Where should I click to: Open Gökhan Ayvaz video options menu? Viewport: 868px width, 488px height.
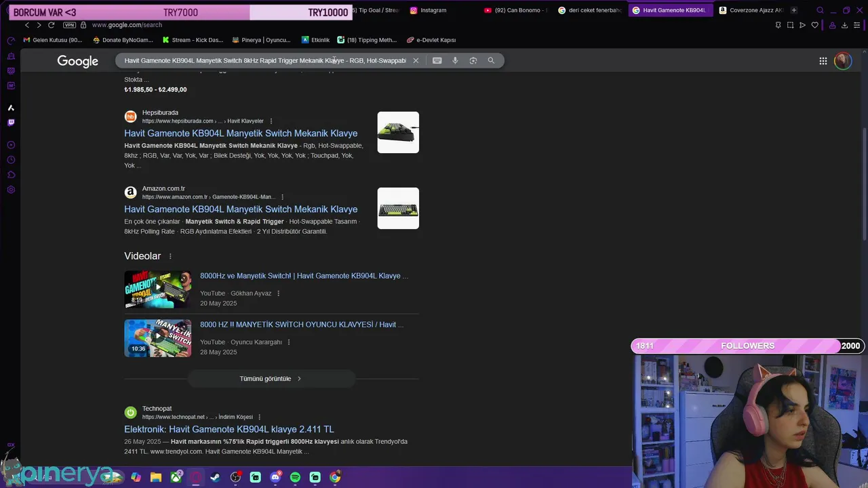pyautogui.click(x=278, y=293)
